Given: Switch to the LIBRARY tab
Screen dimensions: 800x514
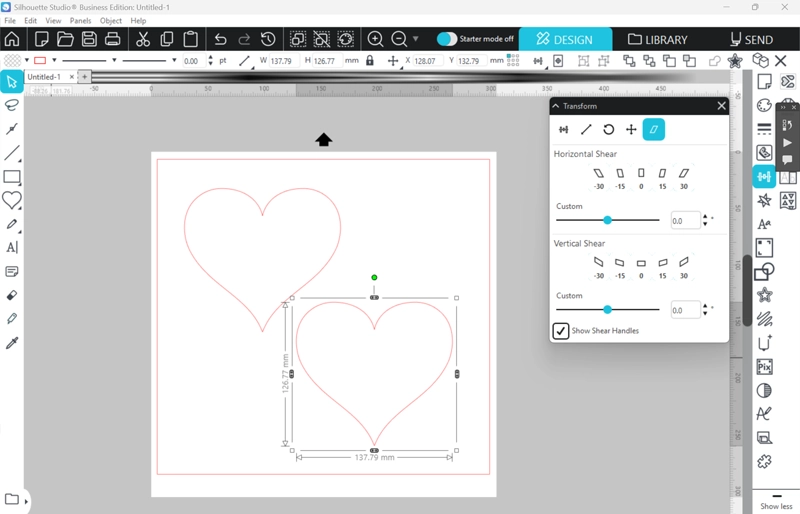Looking at the screenshot, I should (x=658, y=40).
